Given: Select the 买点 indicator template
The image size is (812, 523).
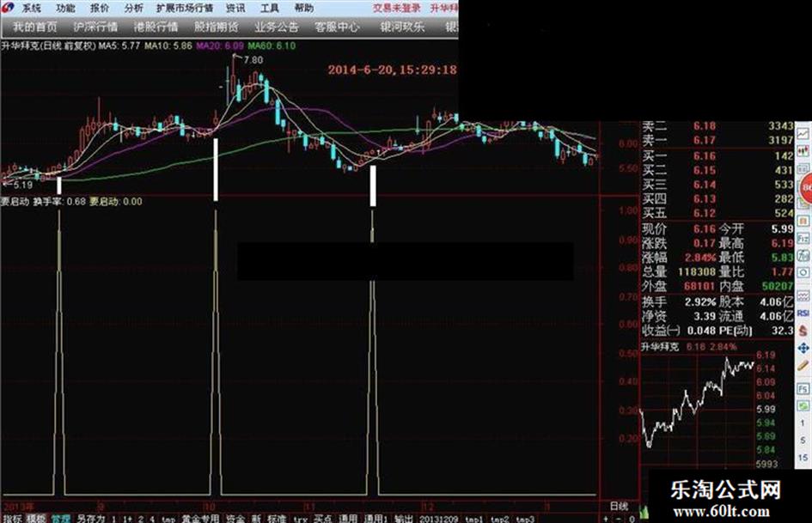Looking at the screenshot, I should coord(322,519).
